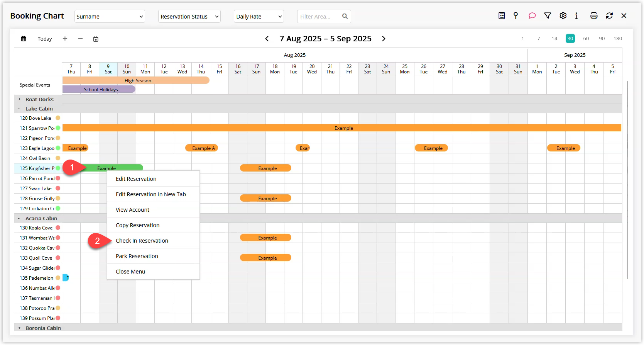Select Check In Reservation
This screenshot has width=644, height=345.
click(x=153, y=241)
